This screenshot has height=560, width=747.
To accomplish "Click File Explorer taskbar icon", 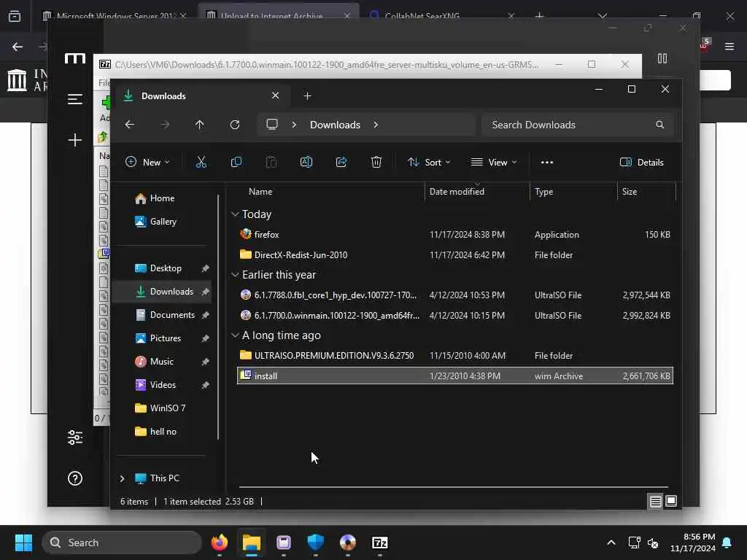I will pyautogui.click(x=252, y=542).
